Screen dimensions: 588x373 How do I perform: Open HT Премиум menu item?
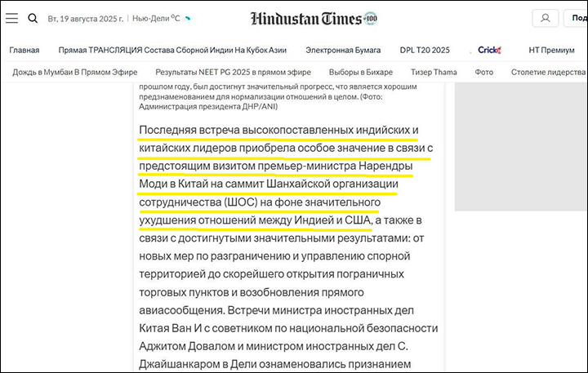point(551,51)
